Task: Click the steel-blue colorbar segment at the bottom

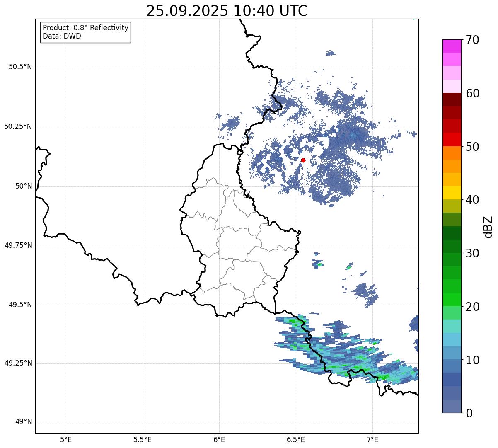Action: pyautogui.click(x=452, y=406)
